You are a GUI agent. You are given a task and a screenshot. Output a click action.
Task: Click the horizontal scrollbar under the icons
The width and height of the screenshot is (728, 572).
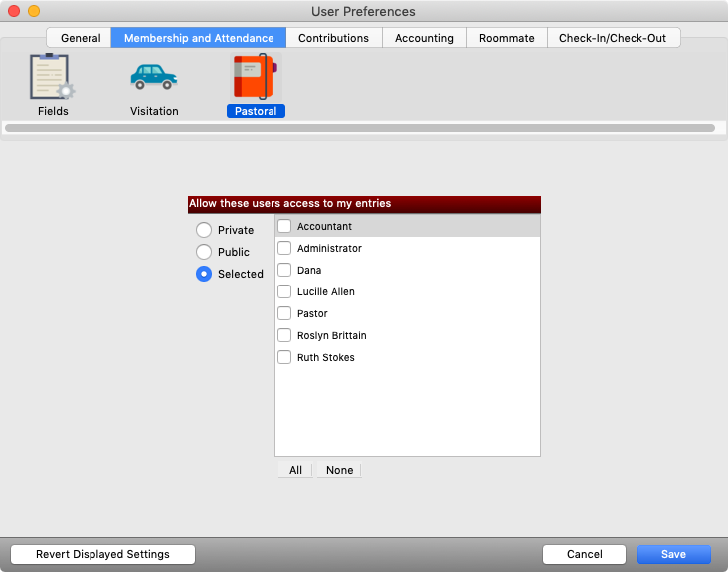(x=359, y=128)
